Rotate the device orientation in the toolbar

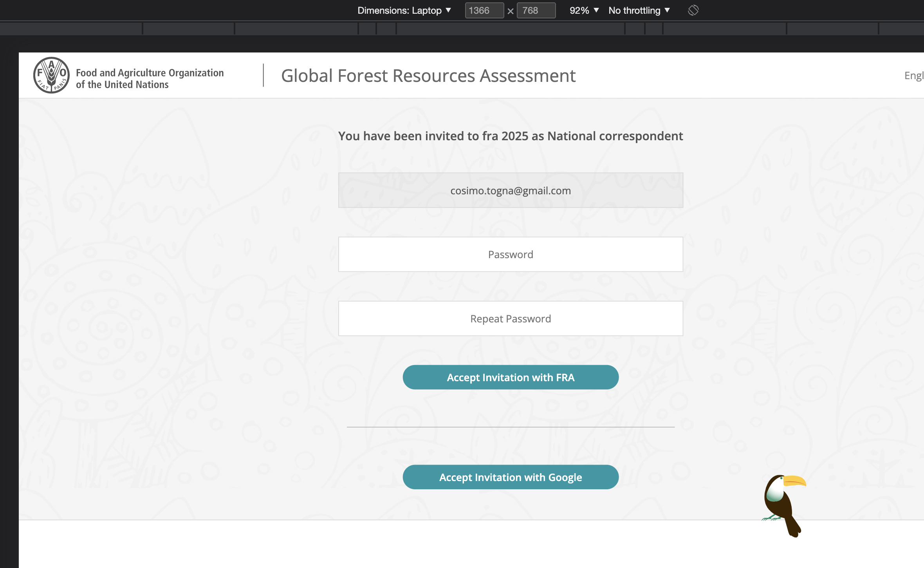coord(693,10)
